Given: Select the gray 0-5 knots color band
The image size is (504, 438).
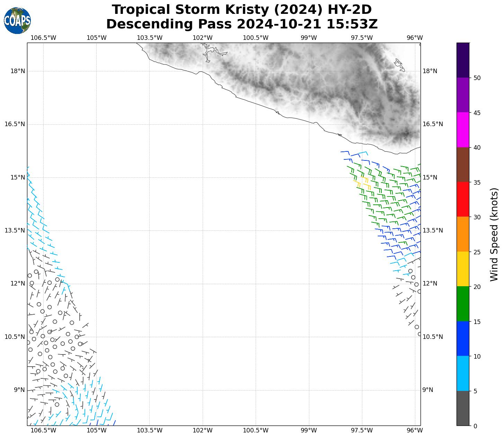Looking at the screenshot, I should [463, 408].
